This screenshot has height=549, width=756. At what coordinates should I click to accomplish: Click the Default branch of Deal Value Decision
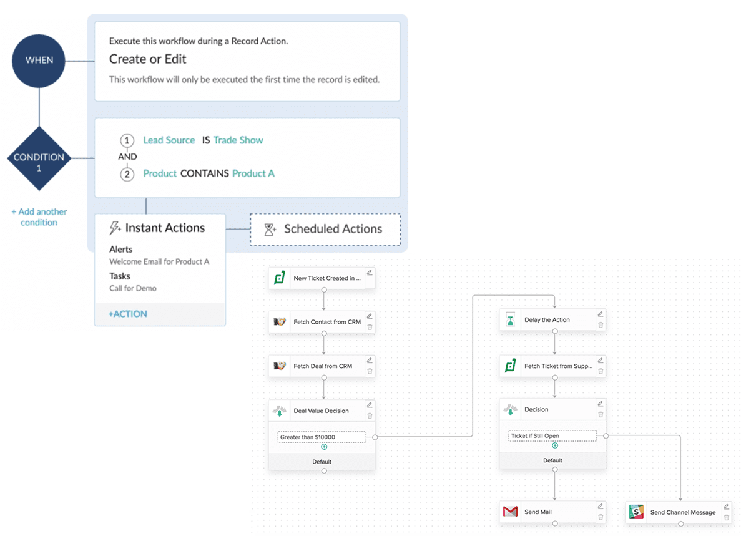pyautogui.click(x=322, y=462)
